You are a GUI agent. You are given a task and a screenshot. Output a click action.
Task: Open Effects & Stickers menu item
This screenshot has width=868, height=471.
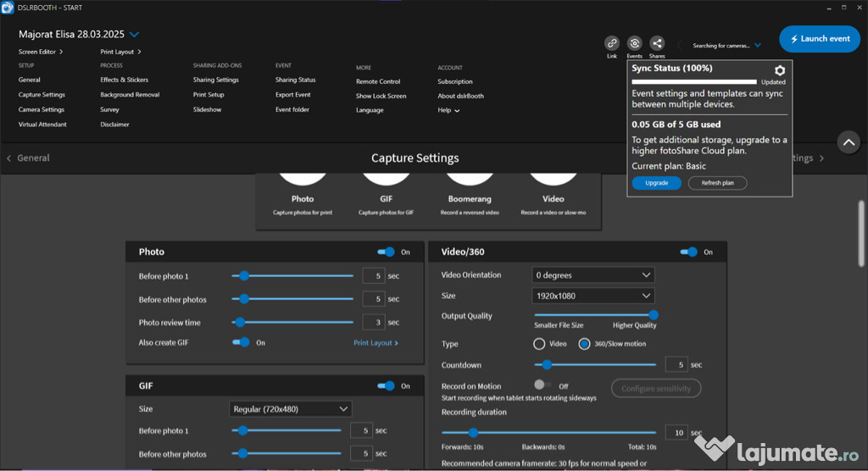pyautogui.click(x=124, y=80)
